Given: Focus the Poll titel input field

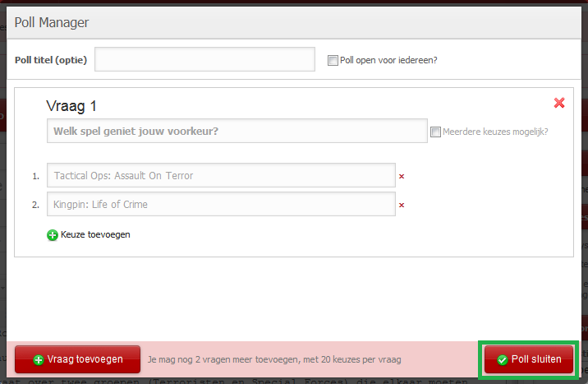Looking at the screenshot, I should (x=204, y=59).
